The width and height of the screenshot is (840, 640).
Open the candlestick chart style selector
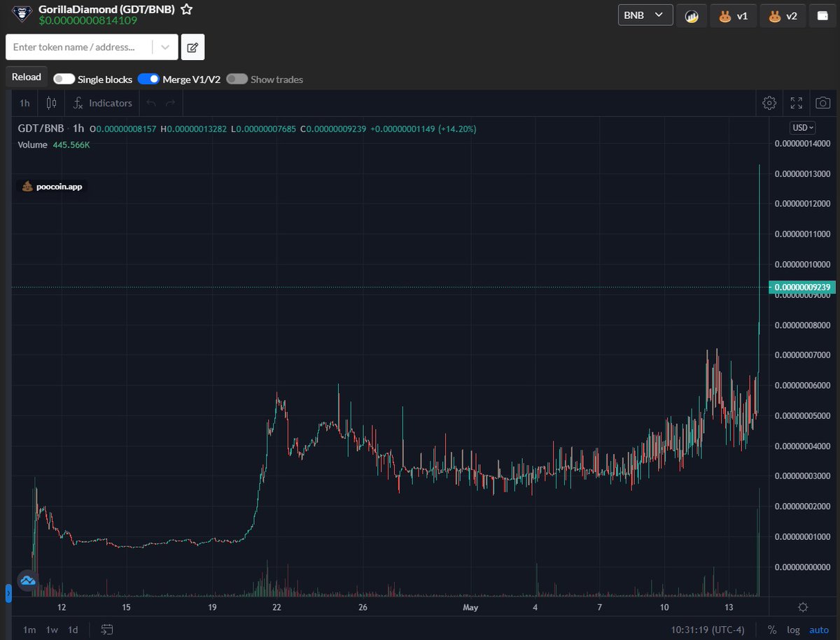(x=51, y=103)
